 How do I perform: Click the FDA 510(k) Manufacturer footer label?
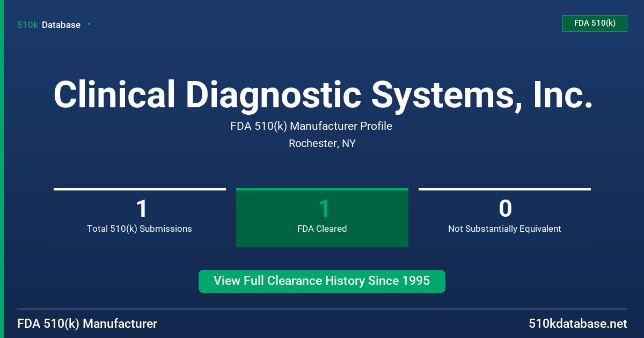point(87,324)
